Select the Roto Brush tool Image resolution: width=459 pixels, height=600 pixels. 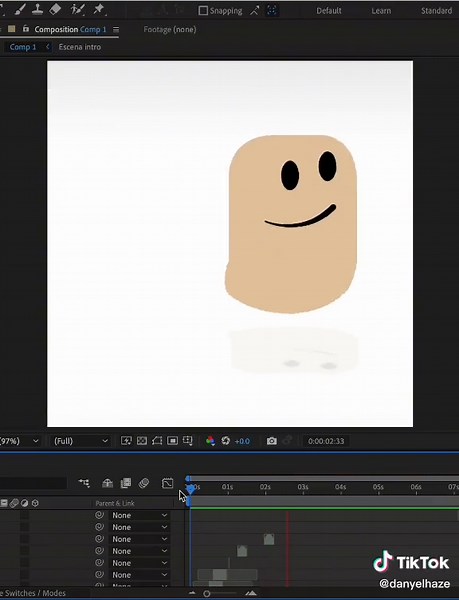click(x=78, y=9)
